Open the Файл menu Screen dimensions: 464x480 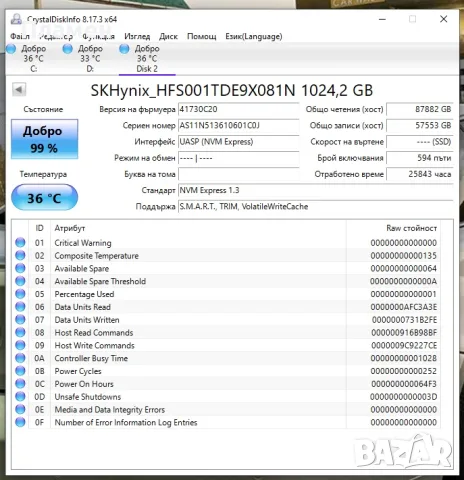point(20,36)
